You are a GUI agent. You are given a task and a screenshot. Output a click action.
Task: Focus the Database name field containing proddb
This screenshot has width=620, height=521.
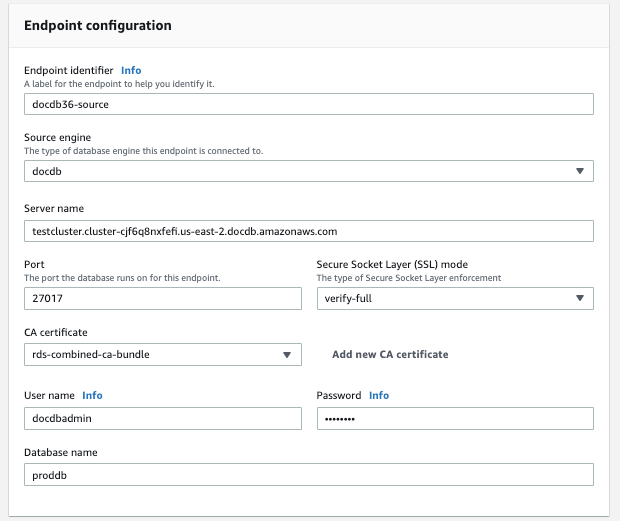[x=308, y=474]
